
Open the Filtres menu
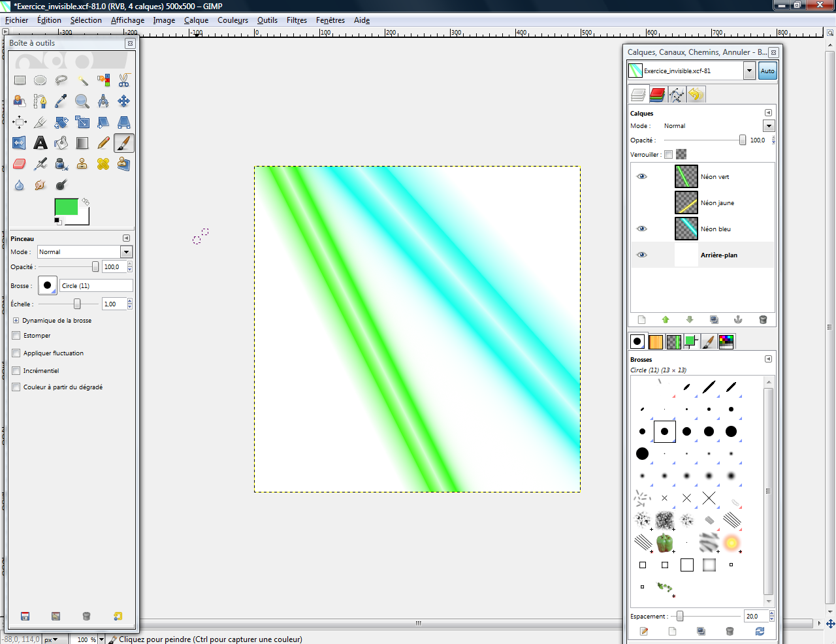pyautogui.click(x=297, y=20)
